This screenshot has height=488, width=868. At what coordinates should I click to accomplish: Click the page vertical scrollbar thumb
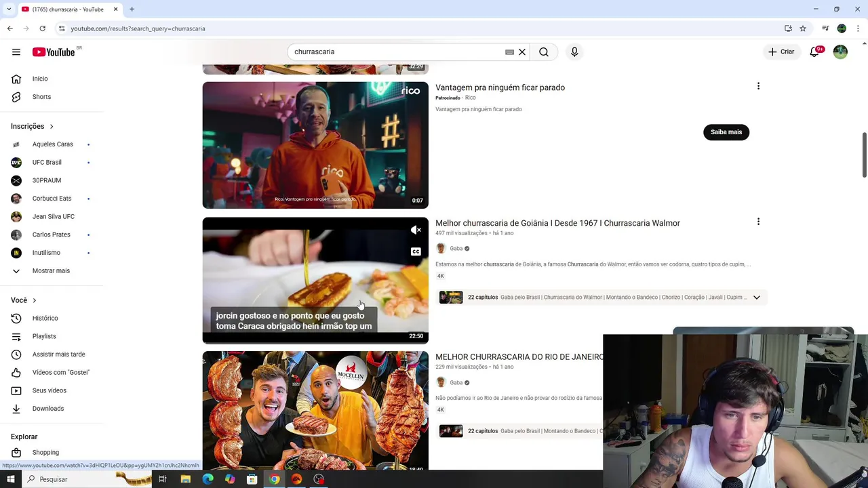(864, 155)
